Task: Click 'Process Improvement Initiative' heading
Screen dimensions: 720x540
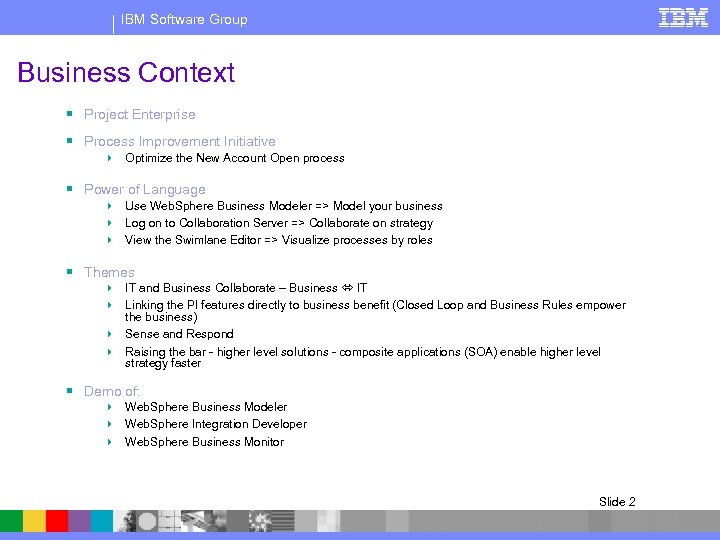Action: [180, 141]
